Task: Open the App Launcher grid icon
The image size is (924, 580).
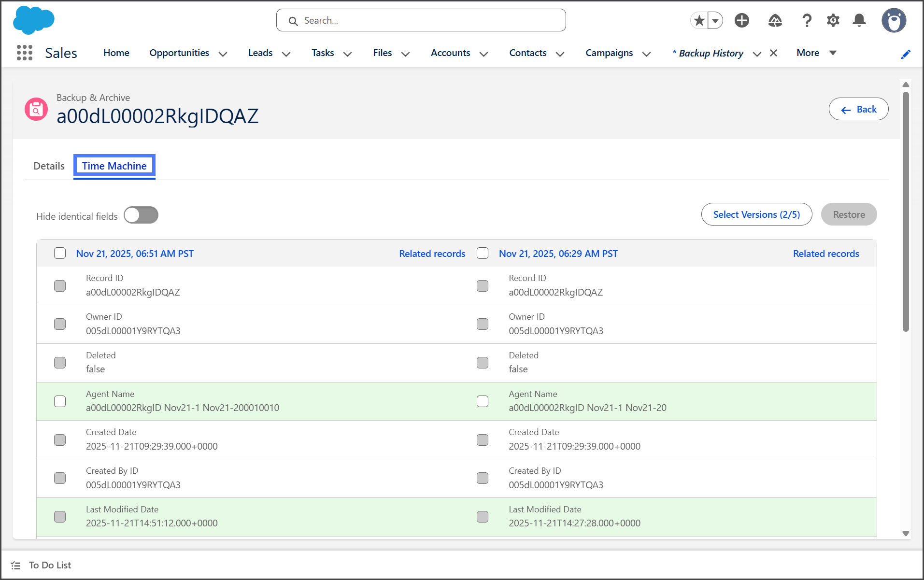Action: [x=24, y=53]
